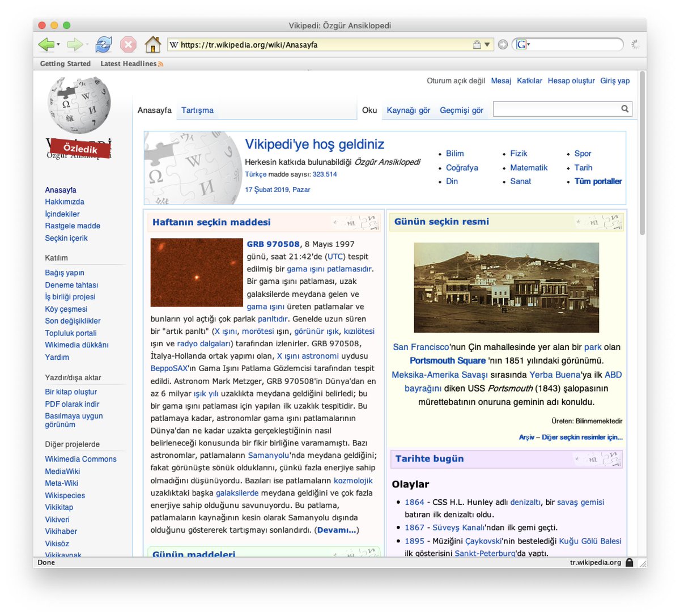Viewport: 680px width, 616px height.
Task: Click Arşiv link under the featured picture
Action: click(x=526, y=437)
